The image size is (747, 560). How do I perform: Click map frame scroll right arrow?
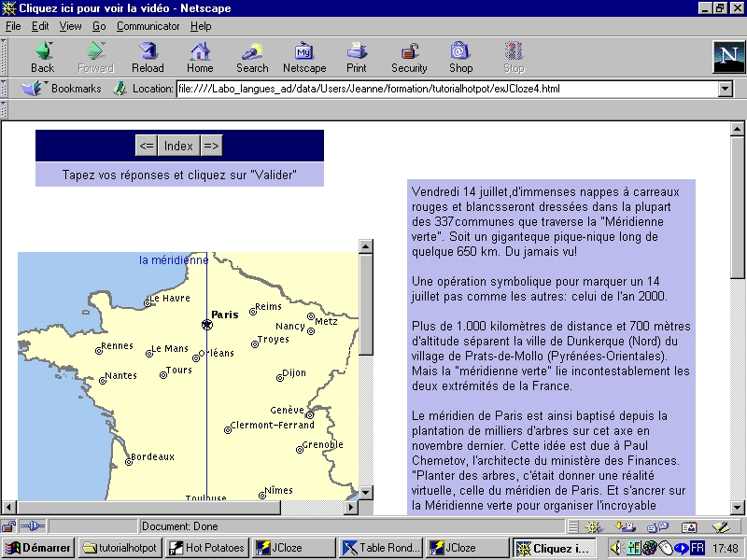[351, 507]
